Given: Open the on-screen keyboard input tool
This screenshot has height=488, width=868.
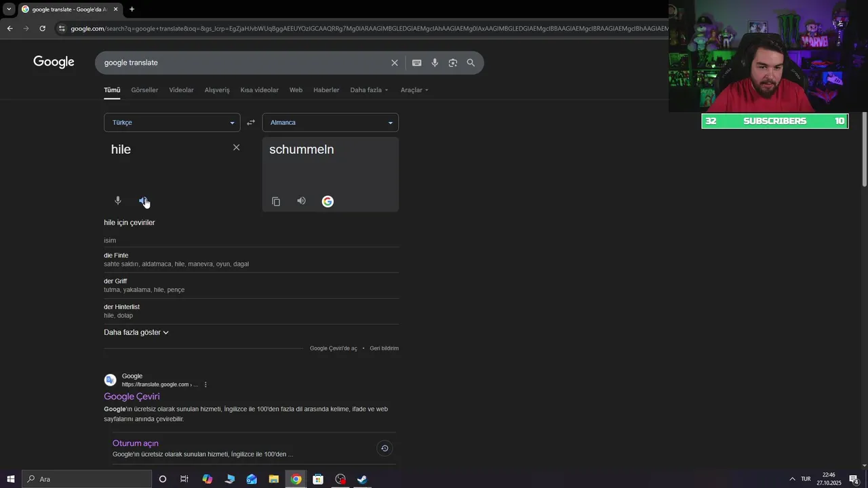Looking at the screenshot, I should click(416, 62).
